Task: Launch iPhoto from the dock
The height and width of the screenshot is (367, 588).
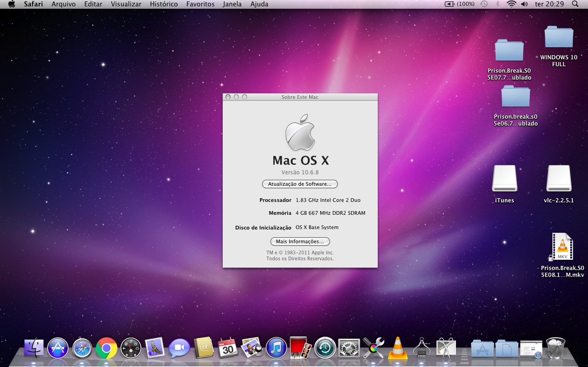Action: (x=252, y=348)
